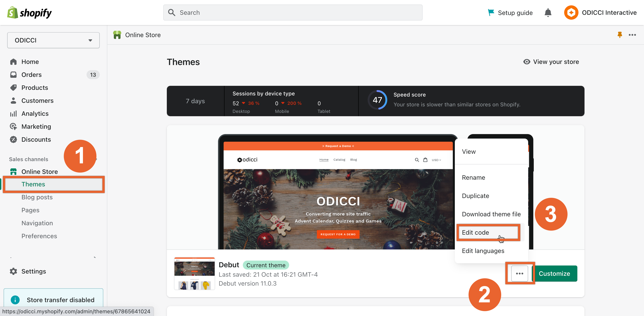This screenshot has height=316, width=644.
Task: Click the Marketing target icon
Action: pyautogui.click(x=13, y=126)
